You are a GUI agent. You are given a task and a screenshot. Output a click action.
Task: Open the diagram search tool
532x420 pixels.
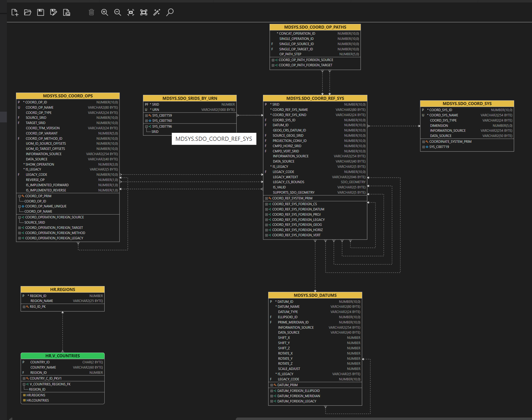[x=170, y=12]
